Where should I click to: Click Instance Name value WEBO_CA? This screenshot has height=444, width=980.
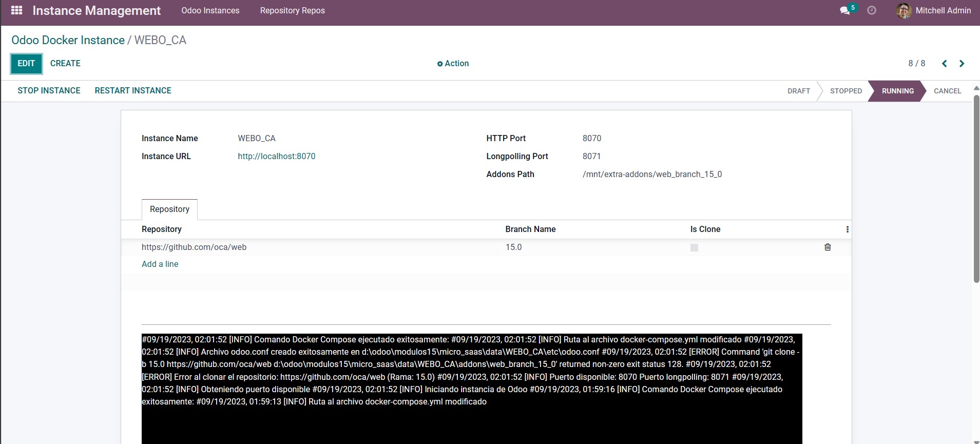(257, 139)
